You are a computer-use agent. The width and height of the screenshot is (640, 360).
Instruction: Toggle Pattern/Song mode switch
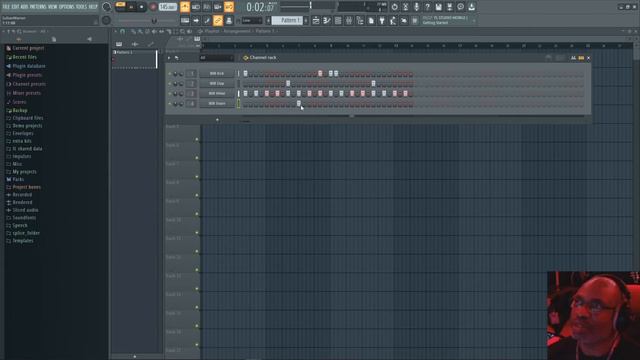pos(120,7)
